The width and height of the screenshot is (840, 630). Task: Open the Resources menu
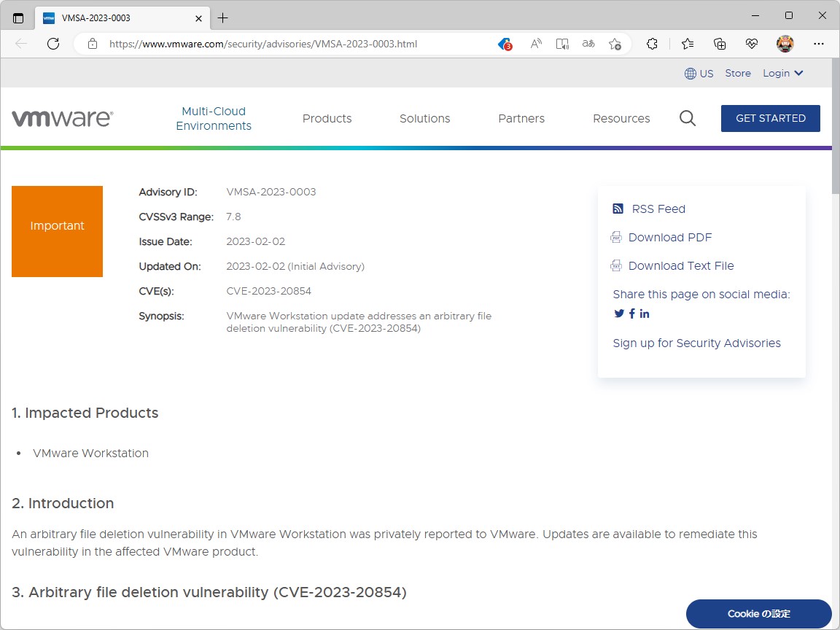(x=621, y=118)
